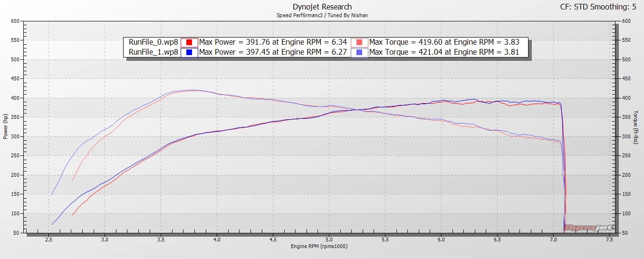Click the 5.0 tick on RPM axis
Viewport: 644px width, 259px height.
pos(329,240)
